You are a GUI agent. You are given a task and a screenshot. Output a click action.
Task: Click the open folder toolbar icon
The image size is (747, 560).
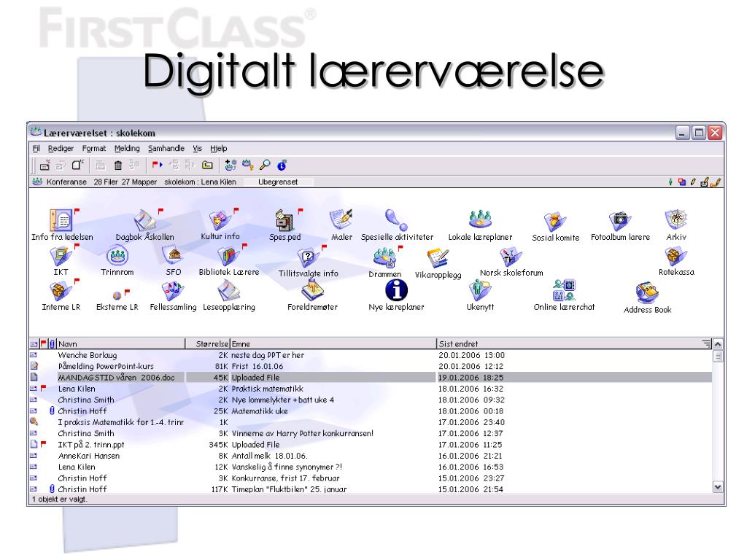tap(207, 166)
